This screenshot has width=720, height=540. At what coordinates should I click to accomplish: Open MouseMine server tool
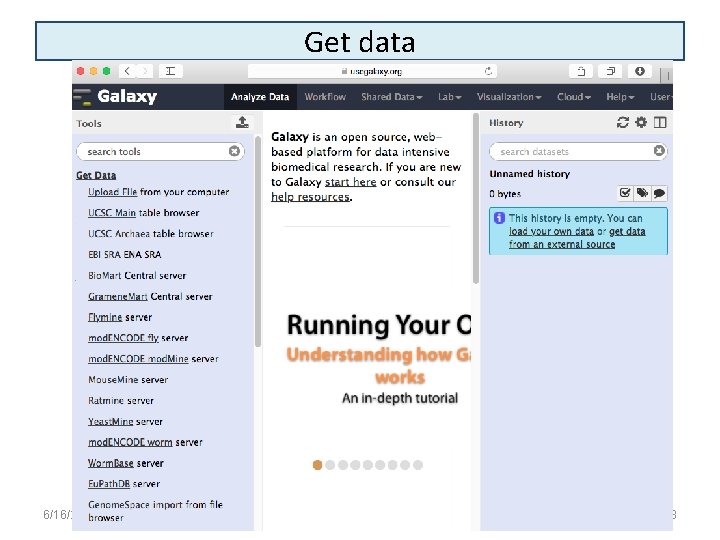point(128,380)
